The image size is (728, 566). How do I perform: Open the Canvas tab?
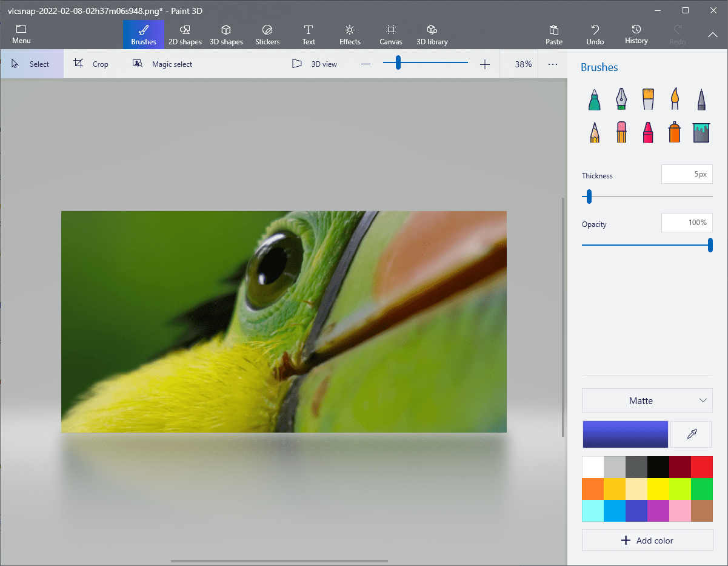click(391, 35)
